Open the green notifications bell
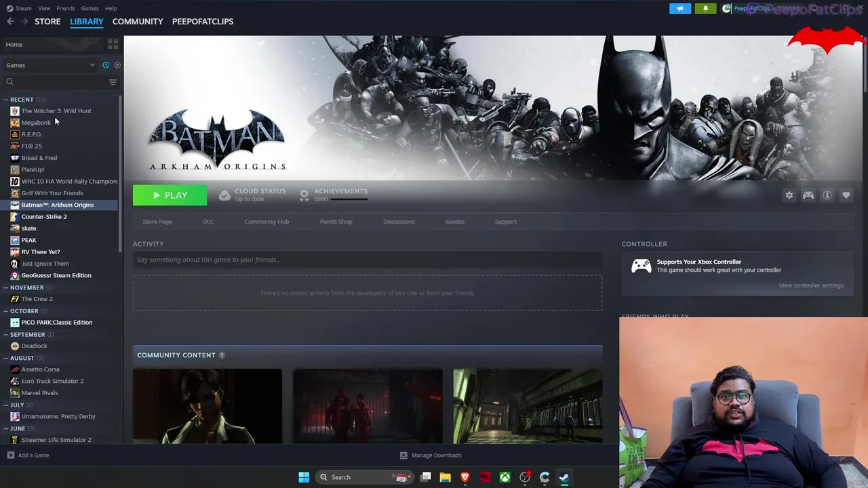 coord(705,8)
